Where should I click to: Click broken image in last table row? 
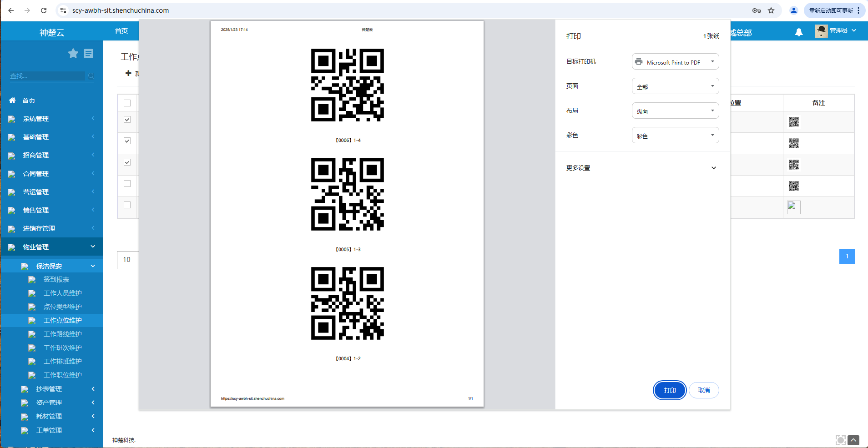pyautogui.click(x=794, y=207)
